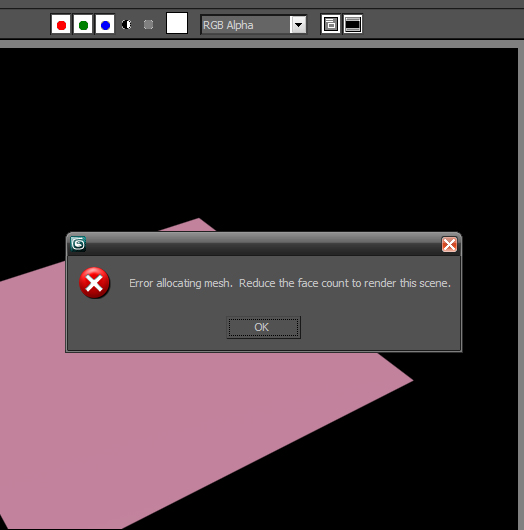Expand the RGB Alpha dropdown arrow
Screen dimensions: 524x530
(x=298, y=25)
